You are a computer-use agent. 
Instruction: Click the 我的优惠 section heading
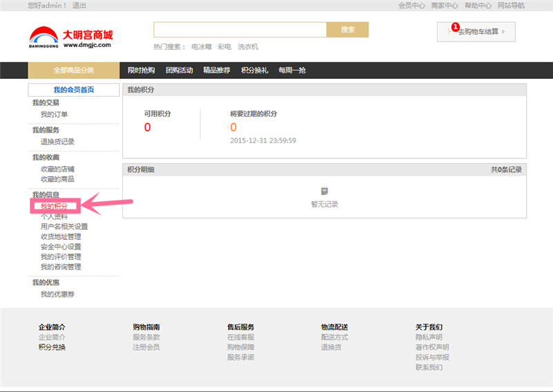click(46, 282)
